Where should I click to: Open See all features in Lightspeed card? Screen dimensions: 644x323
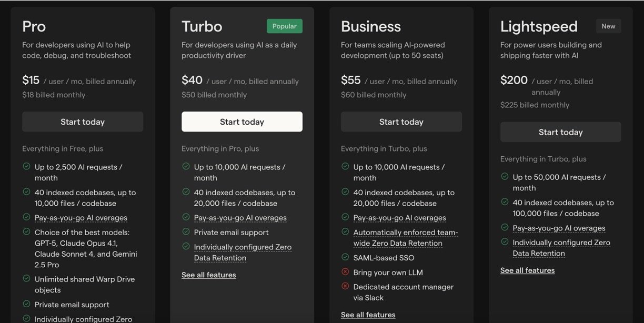coord(527,270)
